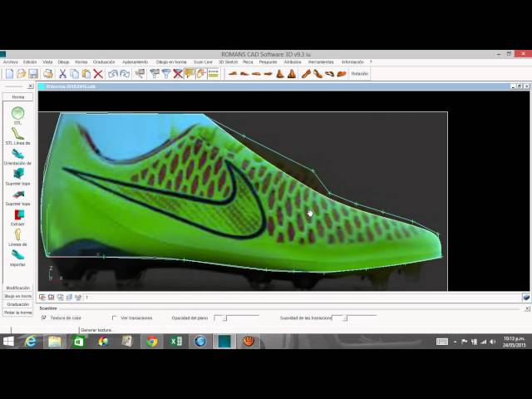Click the Redo arrow icon
The height and width of the screenshot is (399, 532).
point(125,73)
